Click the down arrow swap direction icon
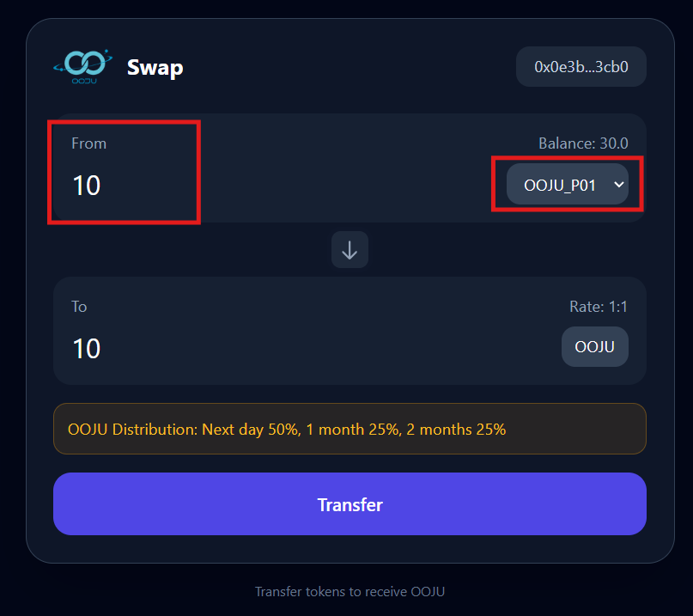This screenshot has width=693, height=616. [x=350, y=250]
